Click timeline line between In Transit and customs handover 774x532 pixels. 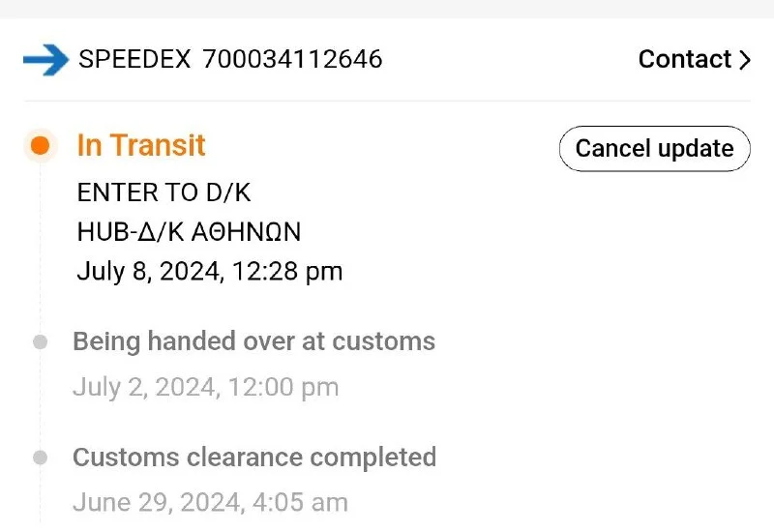[x=40, y=251]
